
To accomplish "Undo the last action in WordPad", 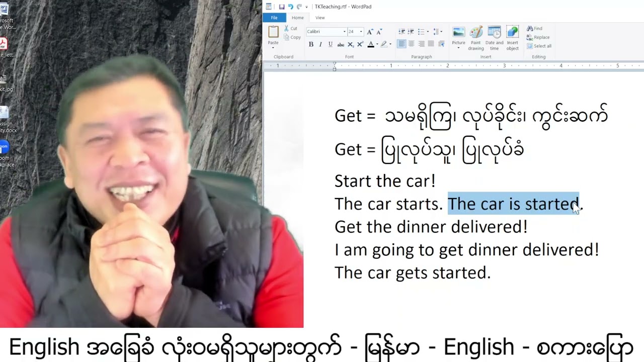I will click(290, 7).
